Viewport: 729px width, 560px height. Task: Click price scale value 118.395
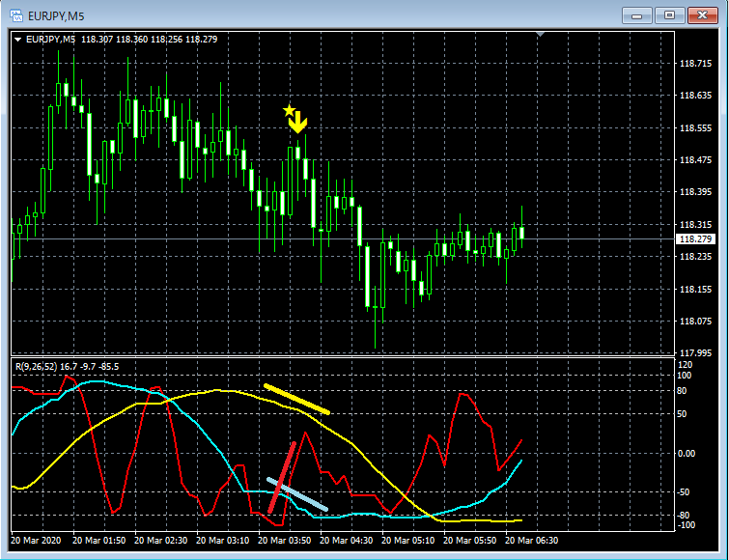[695, 192]
